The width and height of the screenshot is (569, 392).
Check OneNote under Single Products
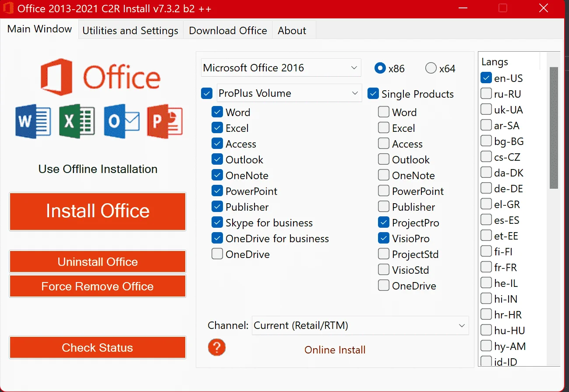tap(384, 175)
